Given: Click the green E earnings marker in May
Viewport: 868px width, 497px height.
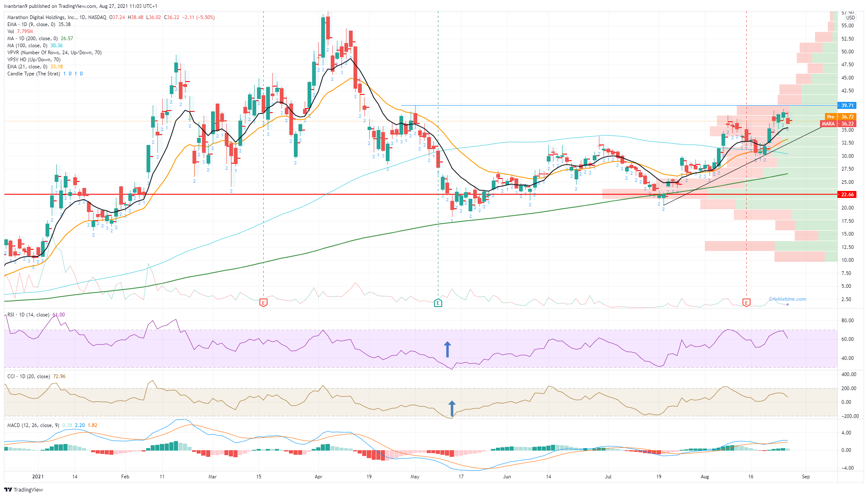Looking at the screenshot, I should coord(438,303).
